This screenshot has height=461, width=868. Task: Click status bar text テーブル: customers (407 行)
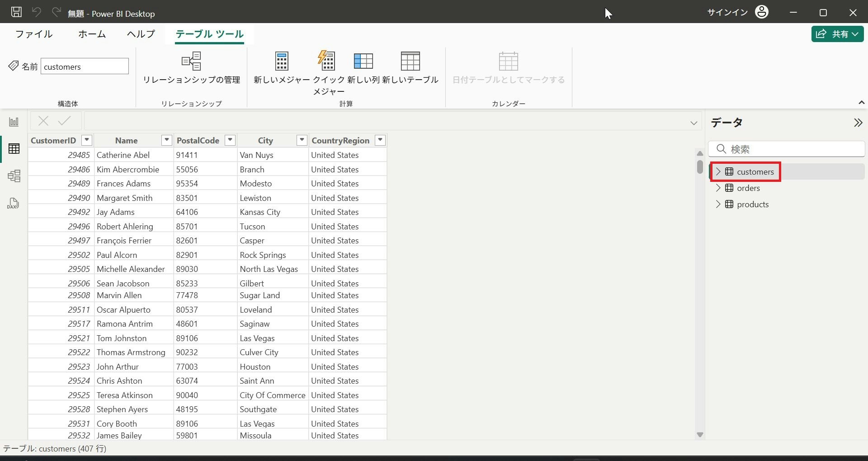pos(55,448)
